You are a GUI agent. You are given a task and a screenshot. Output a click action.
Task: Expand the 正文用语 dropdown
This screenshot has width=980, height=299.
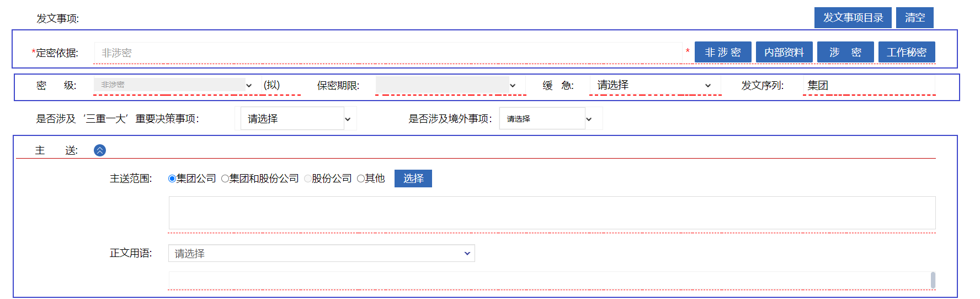pyautogui.click(x=321, y=253)
